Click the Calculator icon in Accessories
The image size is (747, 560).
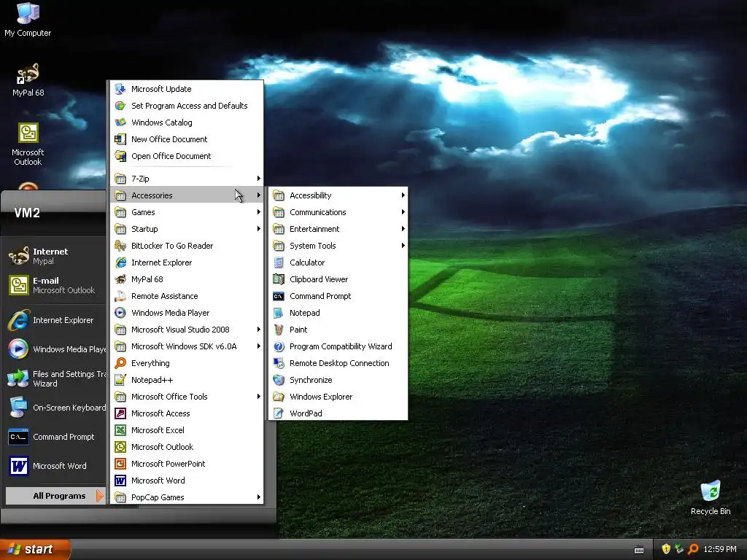[x=279, y=262]
